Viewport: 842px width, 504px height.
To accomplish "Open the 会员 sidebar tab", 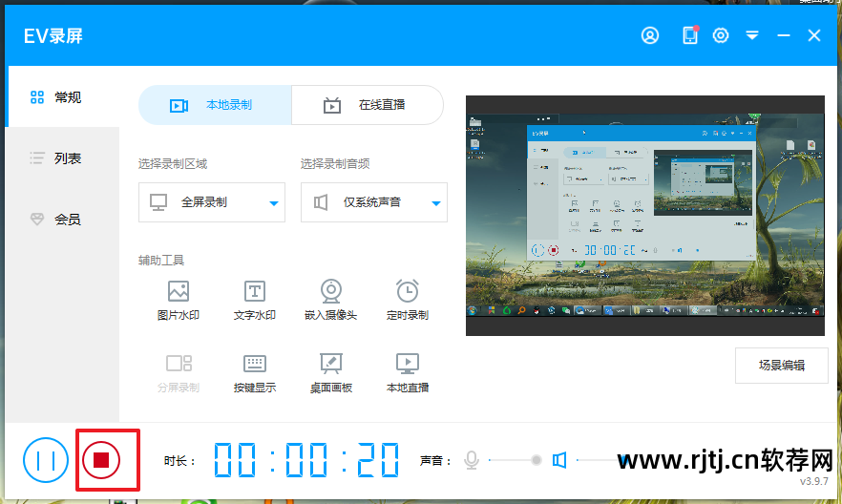I will coord(63,219).
